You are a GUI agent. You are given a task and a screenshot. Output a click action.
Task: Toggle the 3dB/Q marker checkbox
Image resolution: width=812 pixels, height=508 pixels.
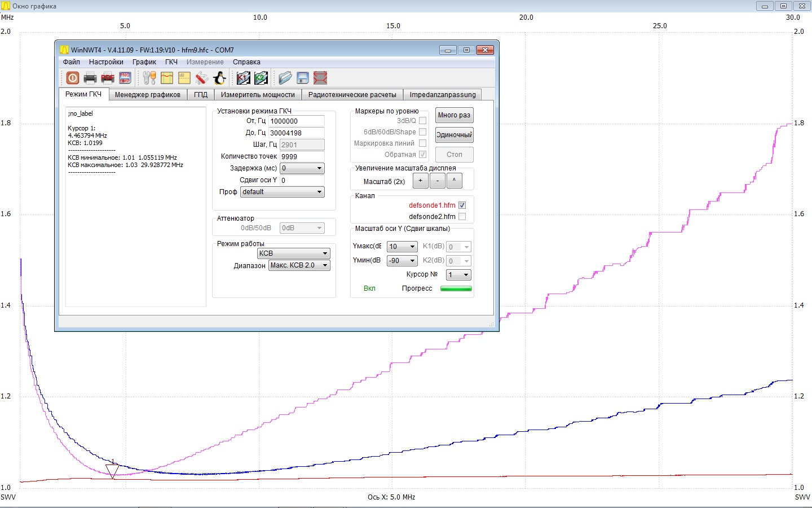tap(422, 120)
